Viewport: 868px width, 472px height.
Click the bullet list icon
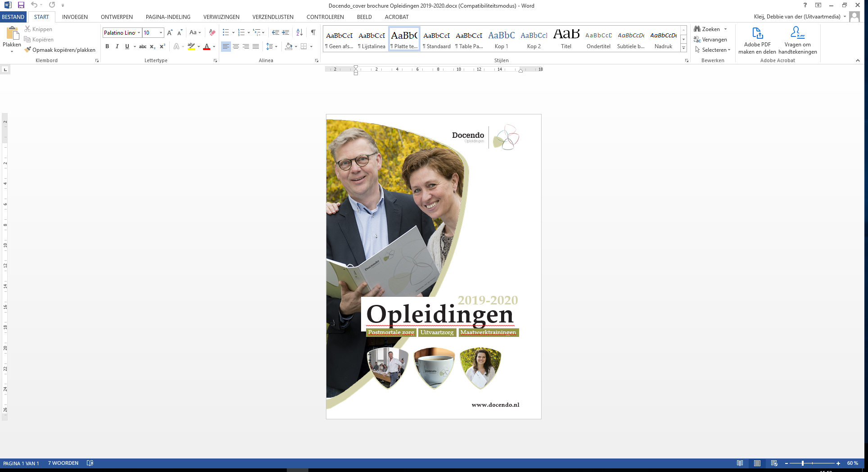(x=226, y=32)
